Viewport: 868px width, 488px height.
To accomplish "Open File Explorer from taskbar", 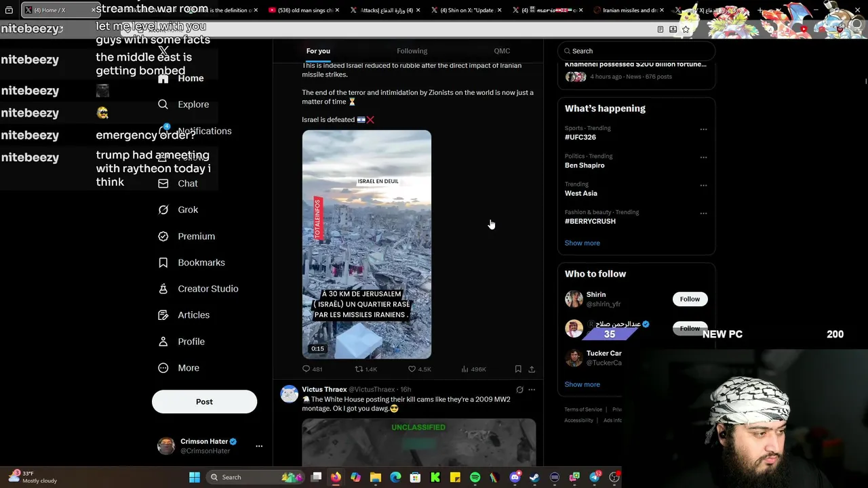I will click(376, 477).
